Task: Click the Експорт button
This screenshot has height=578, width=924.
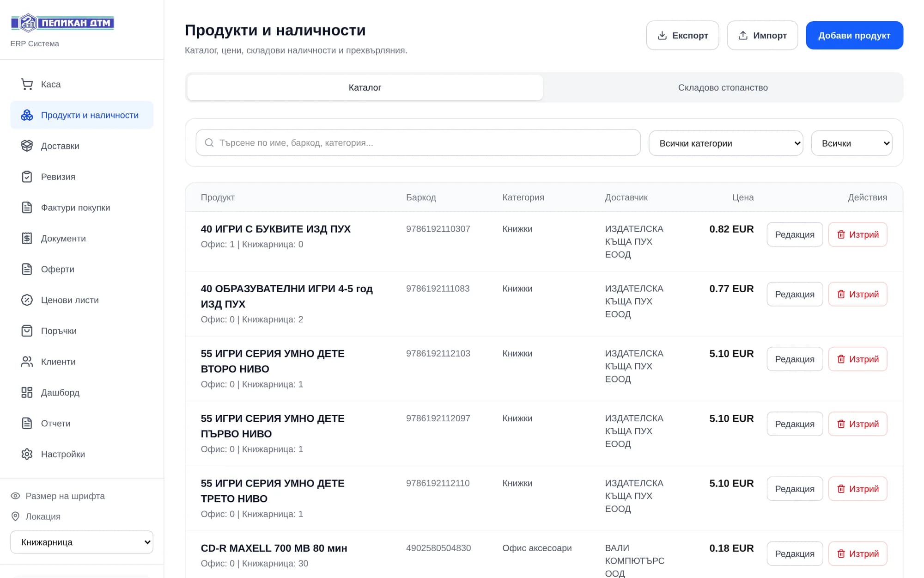Action: [x=682, y=35]
